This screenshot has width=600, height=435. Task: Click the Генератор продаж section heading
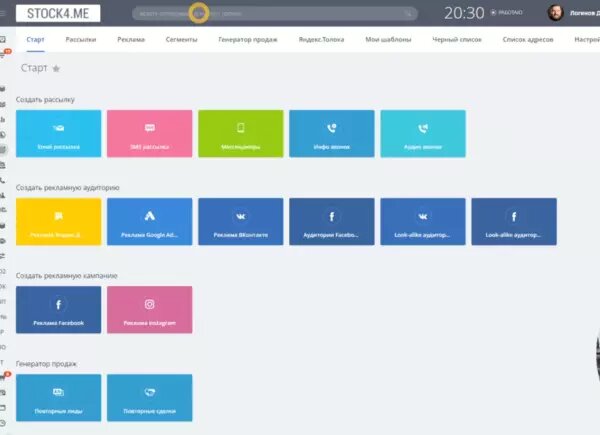click(x=46, y=363)
